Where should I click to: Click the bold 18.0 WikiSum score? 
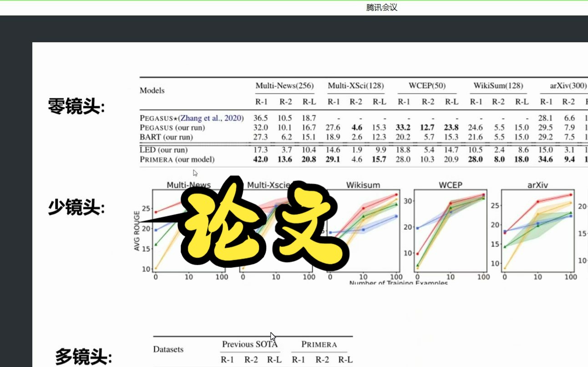pos(522,159)
